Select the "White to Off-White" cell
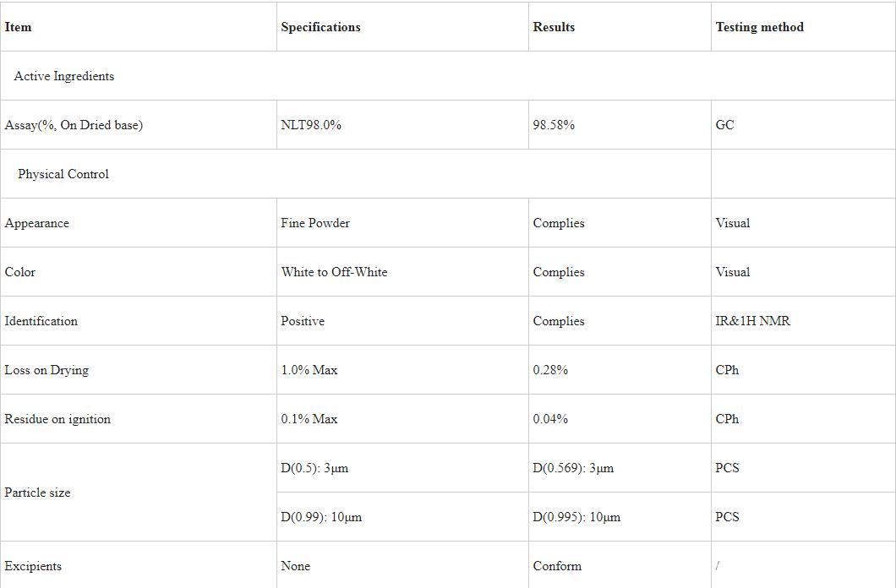896x588 pixels. [334, 272]
